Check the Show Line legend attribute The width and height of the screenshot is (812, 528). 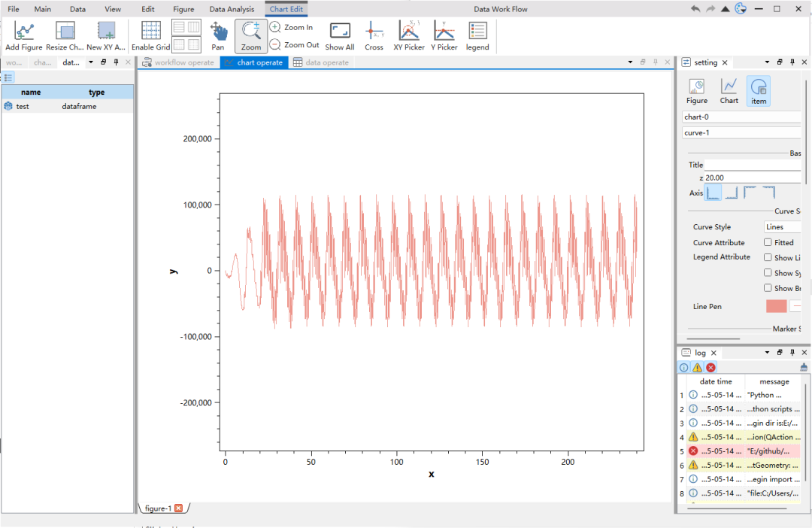(x=768, y=257)
